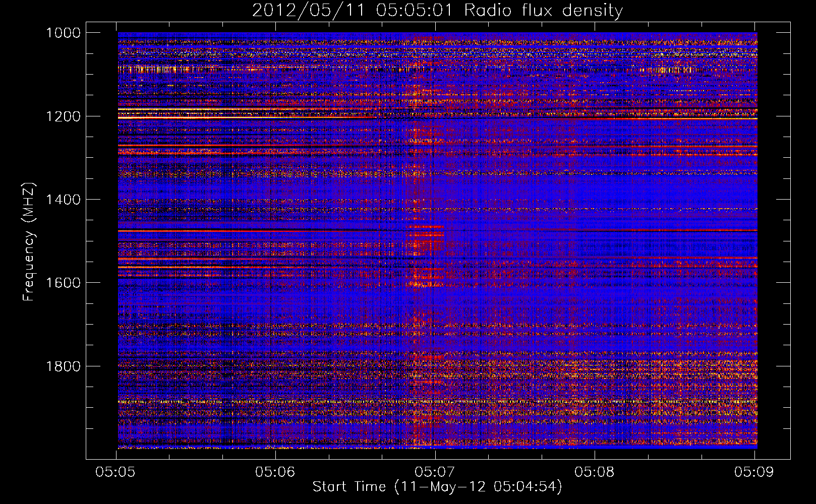816x504 pixels.
Task: Select the 1400 frequency axis label
Action: click(63, 200)
